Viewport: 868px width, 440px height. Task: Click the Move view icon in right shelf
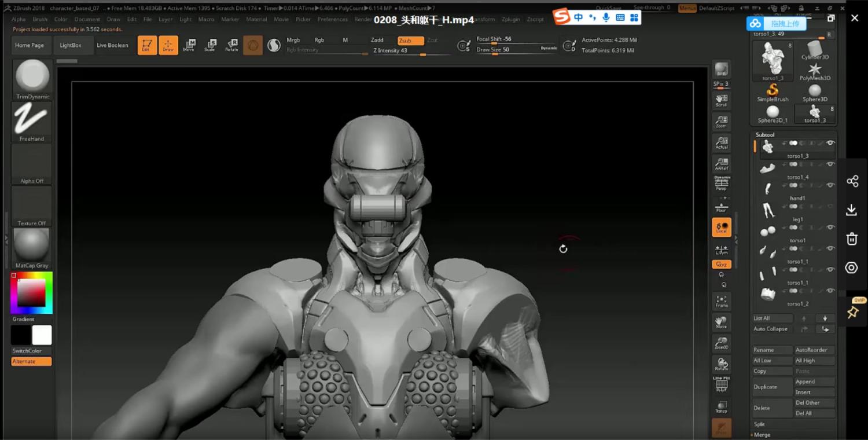point(722,322)
